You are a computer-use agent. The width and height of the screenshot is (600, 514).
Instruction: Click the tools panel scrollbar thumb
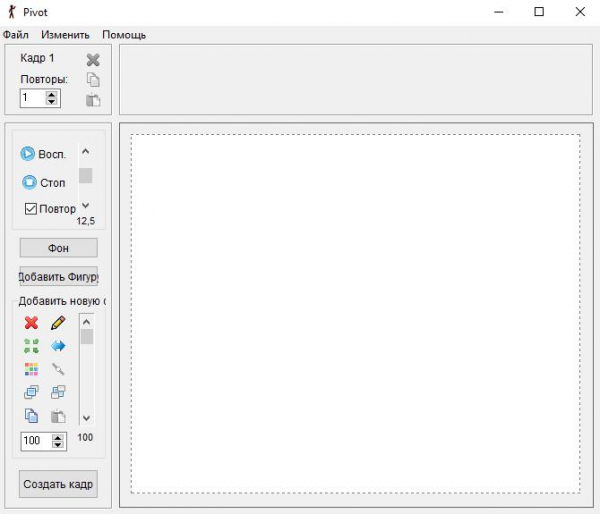pos(87,336)
